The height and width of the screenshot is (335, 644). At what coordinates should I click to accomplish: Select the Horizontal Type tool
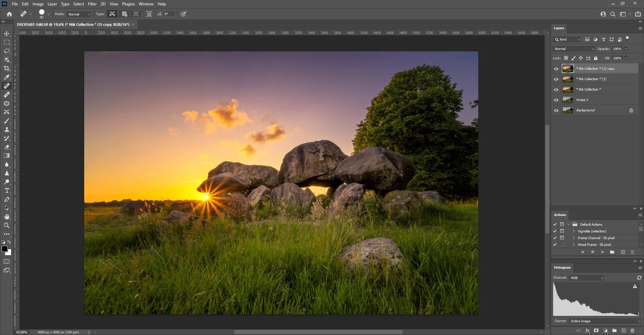7,190
